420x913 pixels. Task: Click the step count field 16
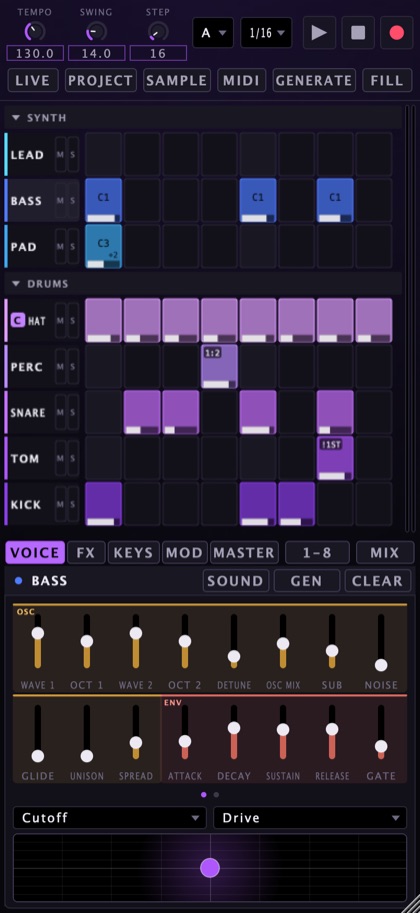[158, 54]
